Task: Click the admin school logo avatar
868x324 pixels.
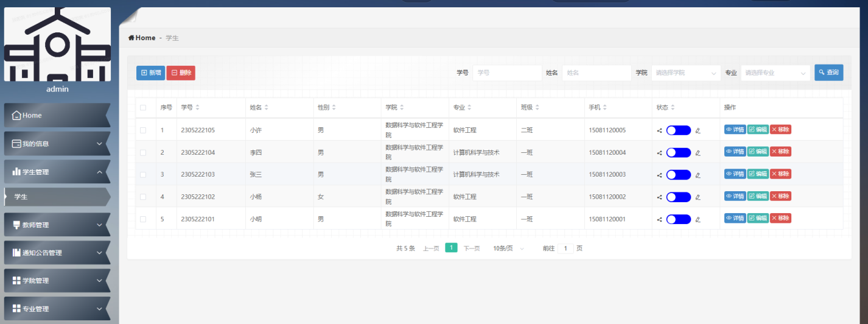Action: point(57,44)
